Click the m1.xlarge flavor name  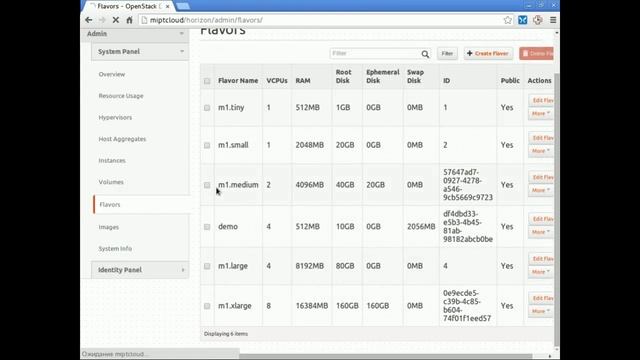click(235, 306)
